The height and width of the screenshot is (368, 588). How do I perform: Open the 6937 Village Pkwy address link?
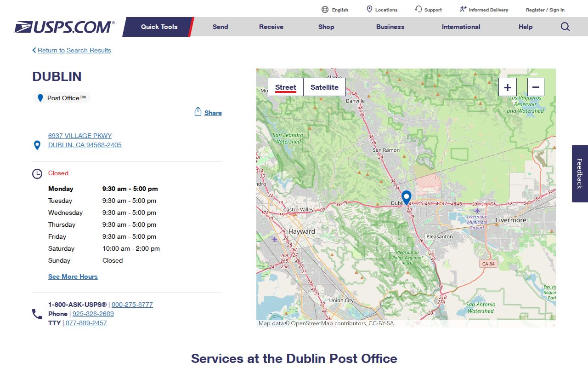[x=85, y=140]
